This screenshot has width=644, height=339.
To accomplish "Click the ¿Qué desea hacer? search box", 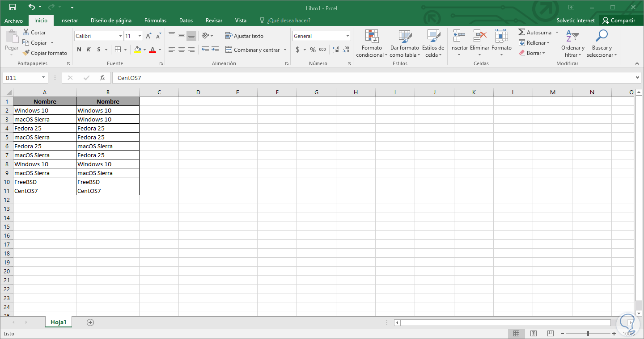I will tap(285, 21).
